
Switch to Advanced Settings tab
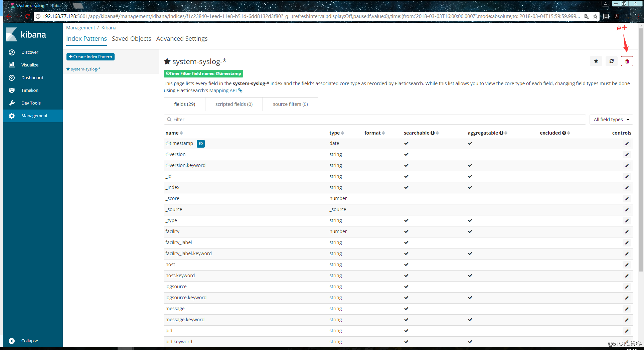tap(182, 39)
